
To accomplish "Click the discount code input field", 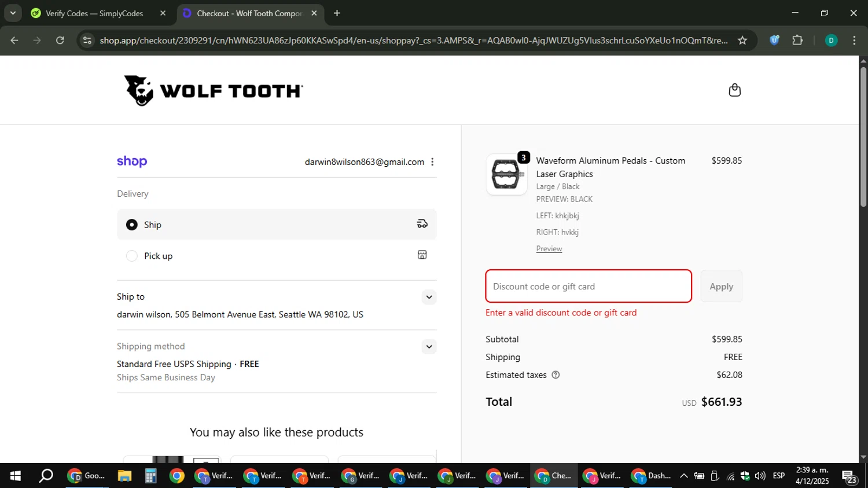I will [x=589, y=286].
